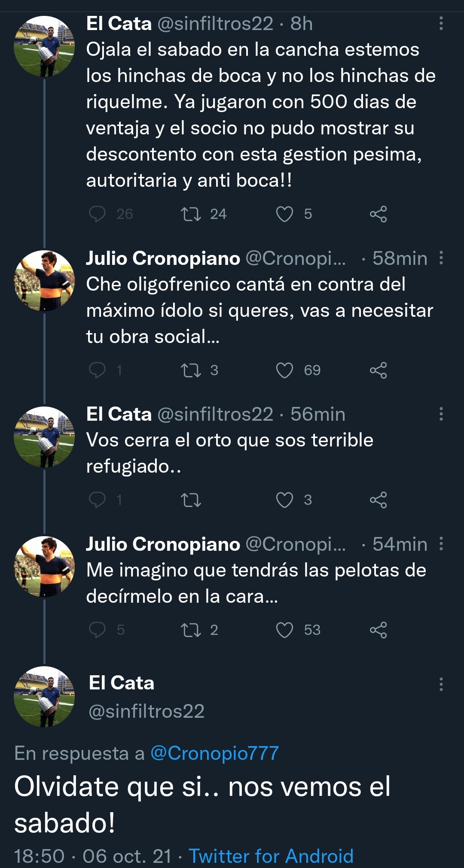Open more options on the main tweet

click(441, 684)
